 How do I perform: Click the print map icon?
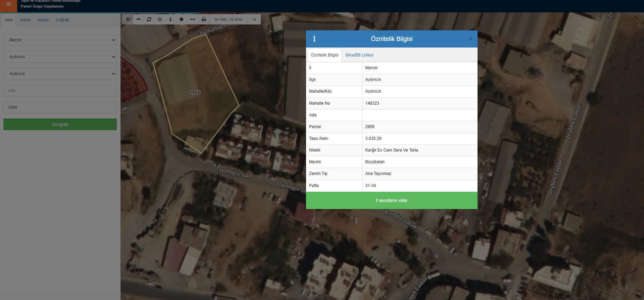pos(204,19)
